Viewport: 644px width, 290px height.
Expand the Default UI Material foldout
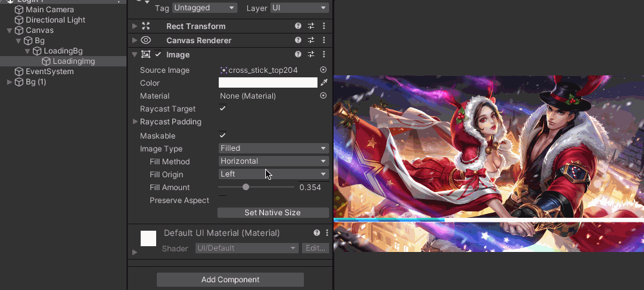135,252
